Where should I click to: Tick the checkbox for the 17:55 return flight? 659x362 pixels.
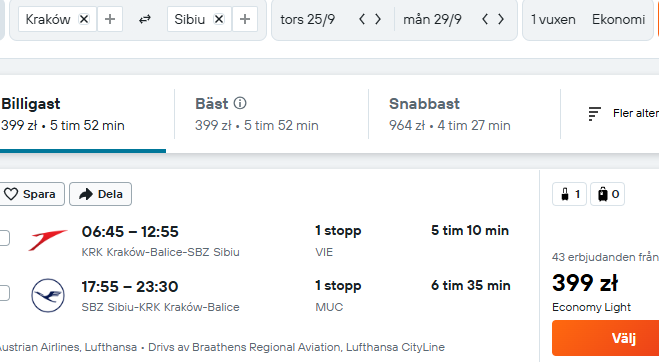pyautogui.click(x=4, y=293)
